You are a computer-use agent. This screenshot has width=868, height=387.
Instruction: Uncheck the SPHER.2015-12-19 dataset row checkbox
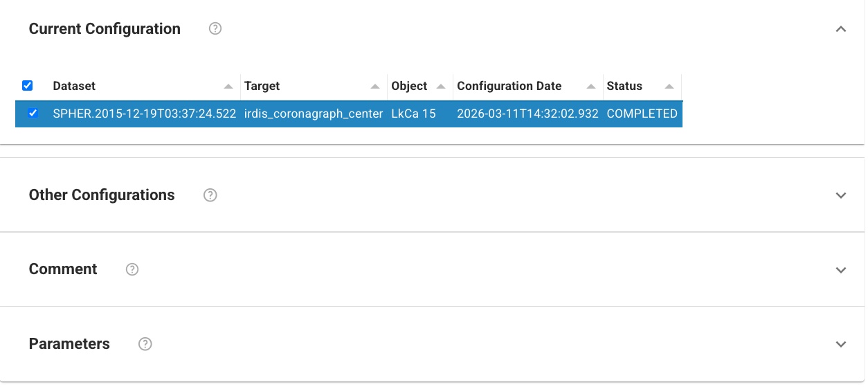[33, 114]
